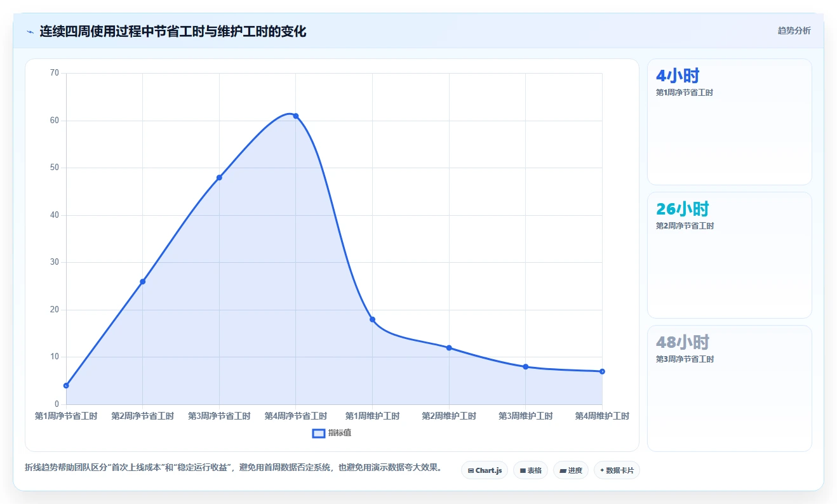Click the 趋势分析 label in header

click(x=794, y=30)
